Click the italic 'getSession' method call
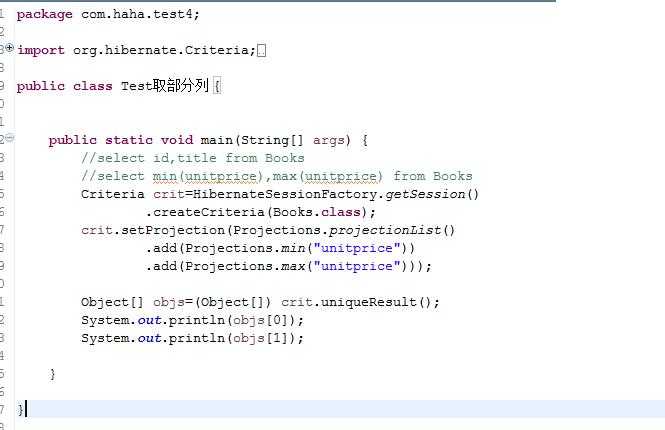 click(x=425, y=194)
